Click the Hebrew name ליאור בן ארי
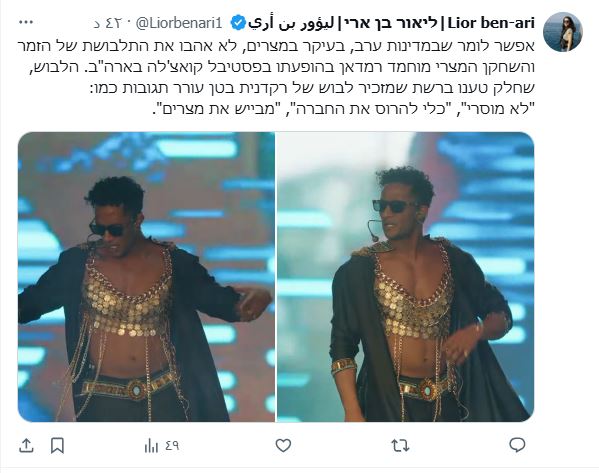Image resolution: width=599 pixels, height=473 pixels. 391,23
